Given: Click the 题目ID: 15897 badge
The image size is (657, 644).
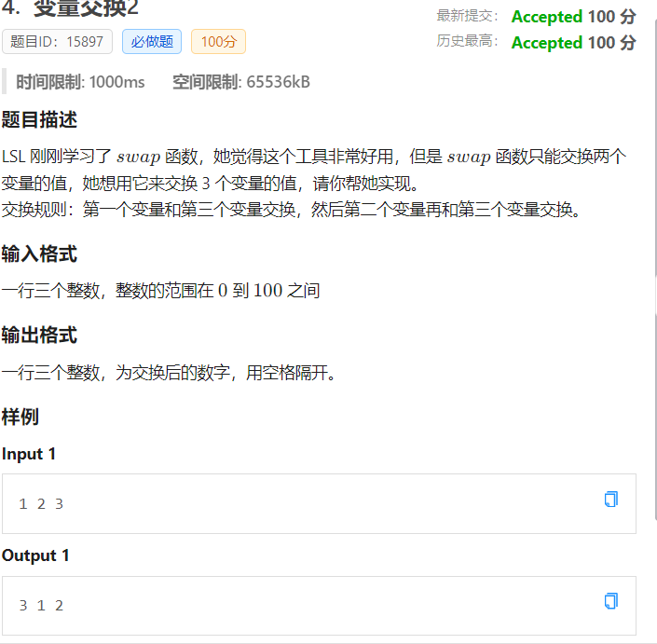Looking at the screenshot, I should tap(57, 42).
